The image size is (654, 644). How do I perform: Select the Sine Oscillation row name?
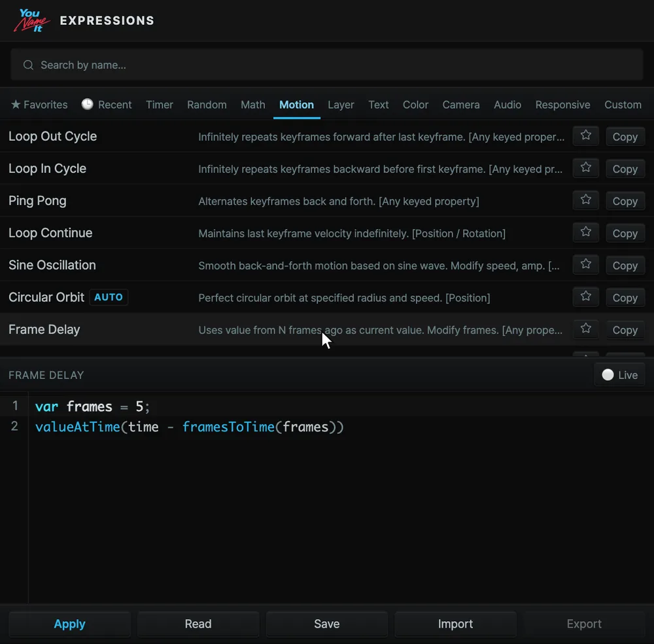pos(52,265)
